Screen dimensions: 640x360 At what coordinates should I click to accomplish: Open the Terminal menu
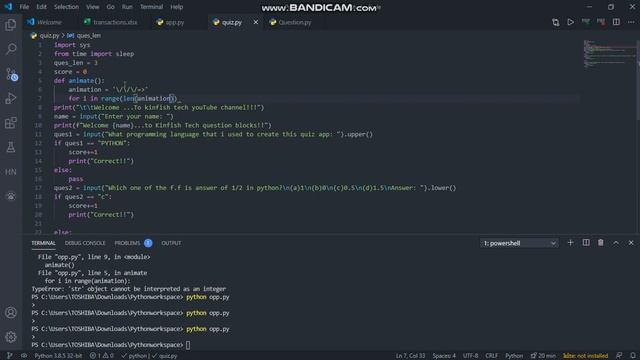click(x=151, y=7)
